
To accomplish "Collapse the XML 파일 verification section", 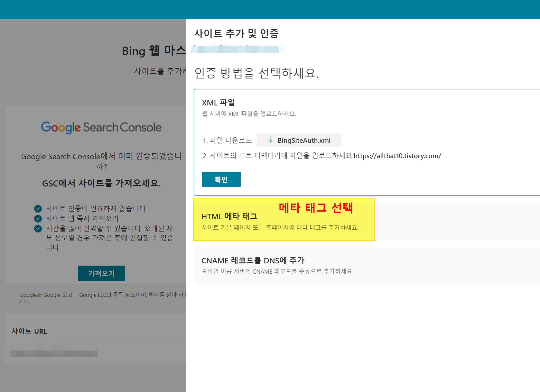I will point(218,103).
